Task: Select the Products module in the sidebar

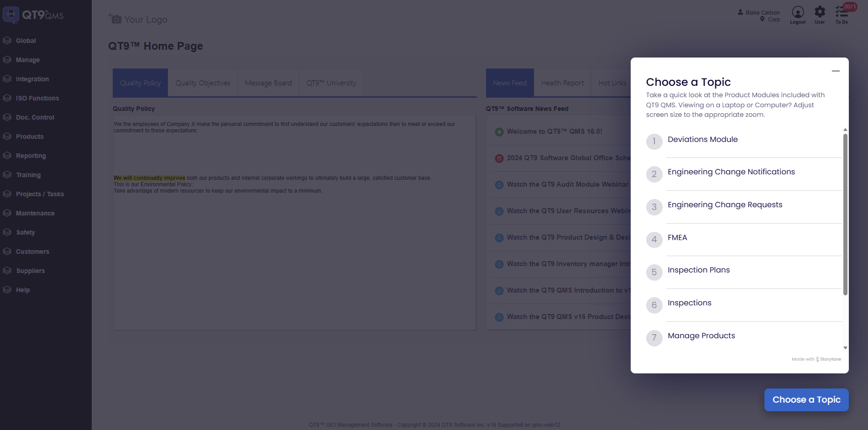Action: [x=30, y=136]
